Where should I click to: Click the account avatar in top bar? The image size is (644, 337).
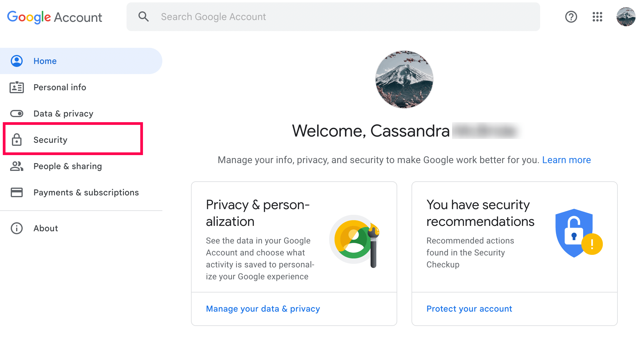(x=626, y=17)
